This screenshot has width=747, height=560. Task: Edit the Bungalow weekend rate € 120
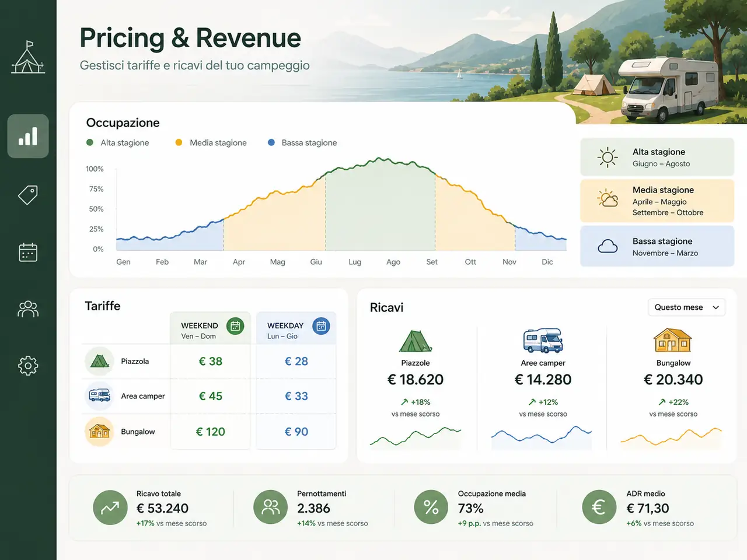click(x=210, y=432)
